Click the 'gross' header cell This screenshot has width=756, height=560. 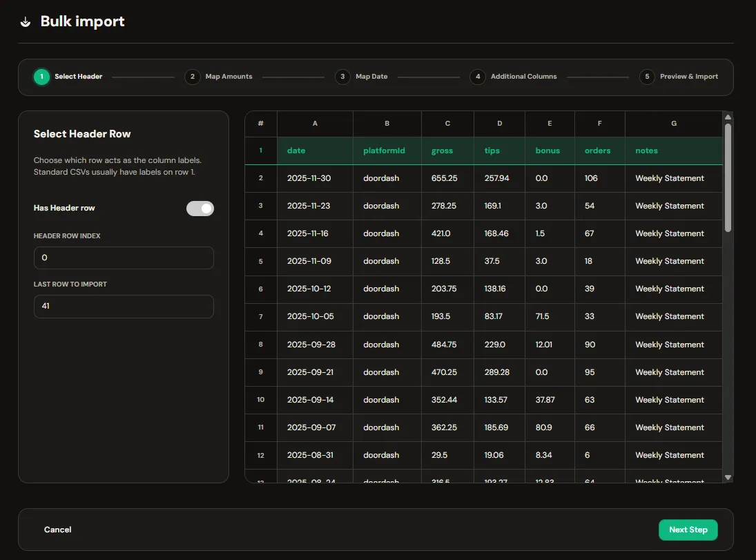coord(447,151)
